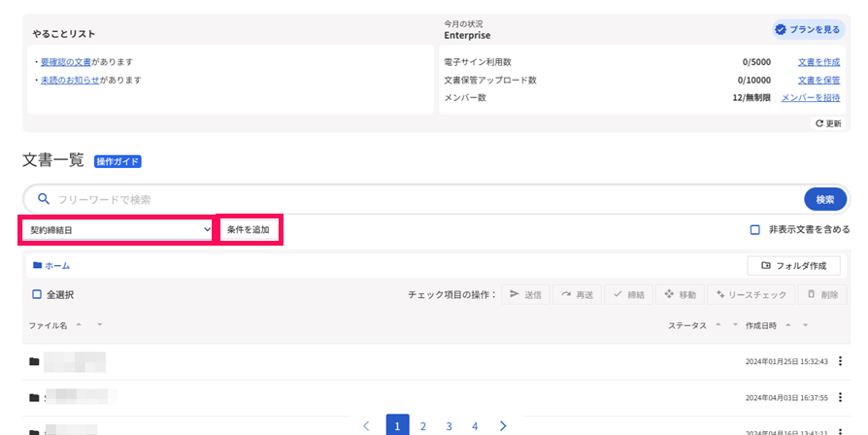Click the 締結 action button
This screenshot has width=868, height=435.
(x=628, y=294)
